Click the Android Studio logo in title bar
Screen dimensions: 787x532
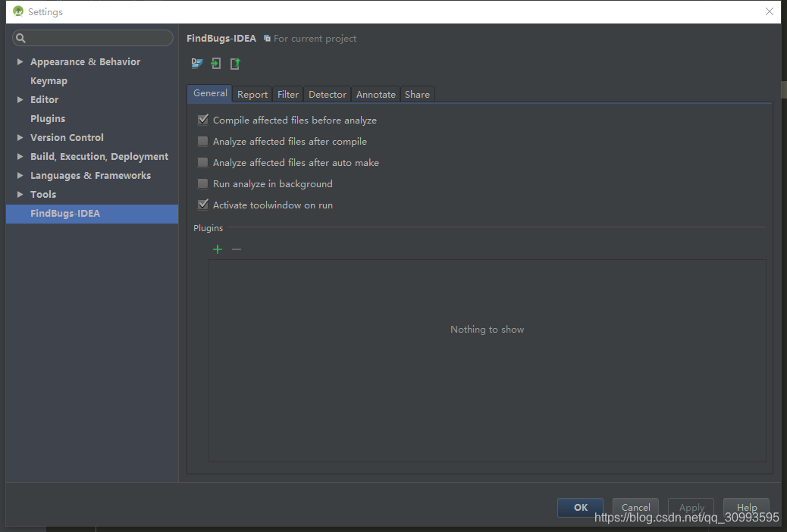pyautogui.click(x=18, y=11)
